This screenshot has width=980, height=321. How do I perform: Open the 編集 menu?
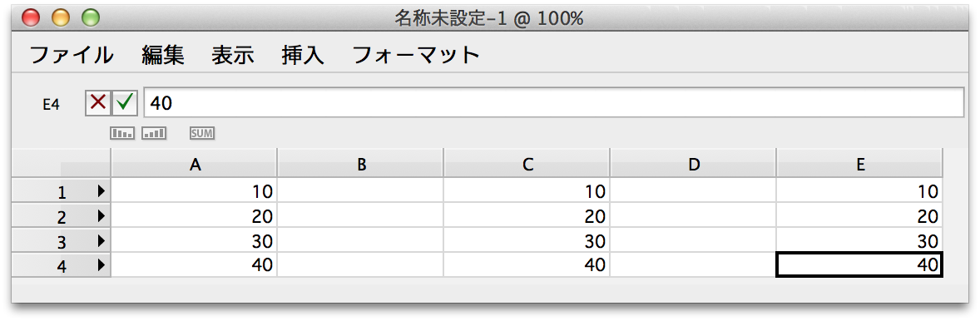[162, 55]
